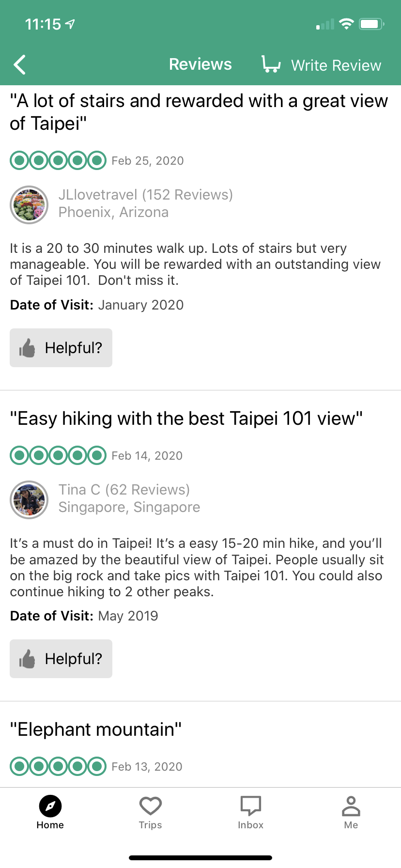The width and height of the screenshot is (401, 868).
Task: Tap Tina C (62 Reviews) username
Action: tap(124, 490)
